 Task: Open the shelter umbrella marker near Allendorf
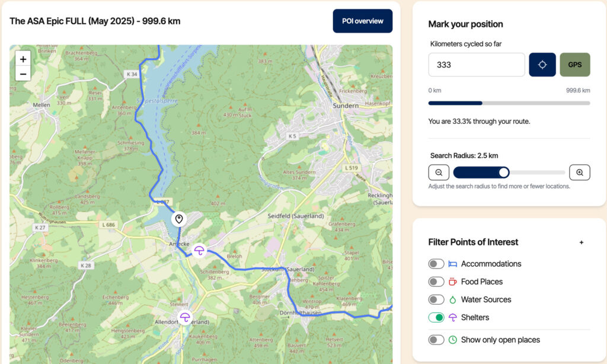click(185, 318)
